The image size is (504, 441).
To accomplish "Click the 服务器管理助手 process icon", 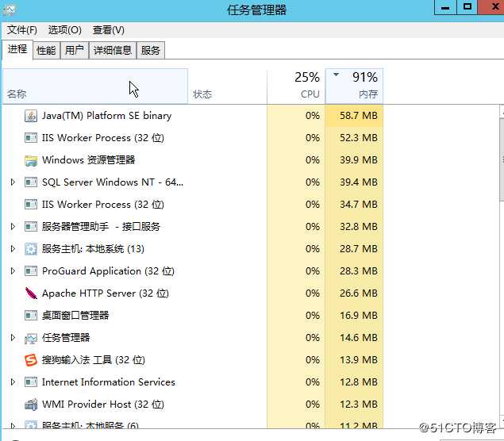I will (x=31, y=227).
